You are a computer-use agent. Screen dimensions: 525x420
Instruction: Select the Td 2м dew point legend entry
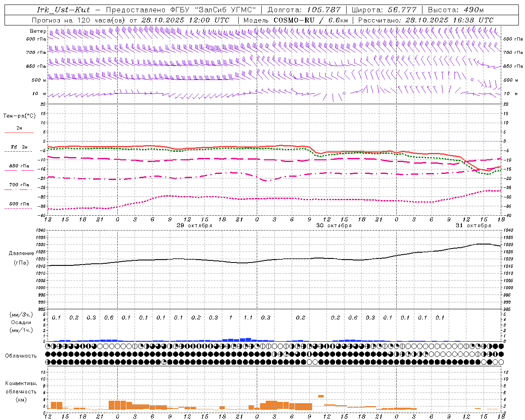click(19, 147)
